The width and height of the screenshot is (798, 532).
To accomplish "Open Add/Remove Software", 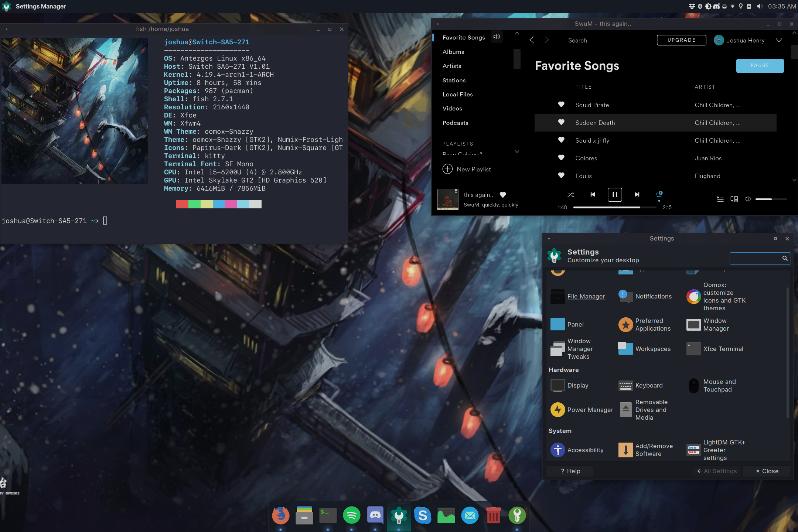I will pos(646,450).
